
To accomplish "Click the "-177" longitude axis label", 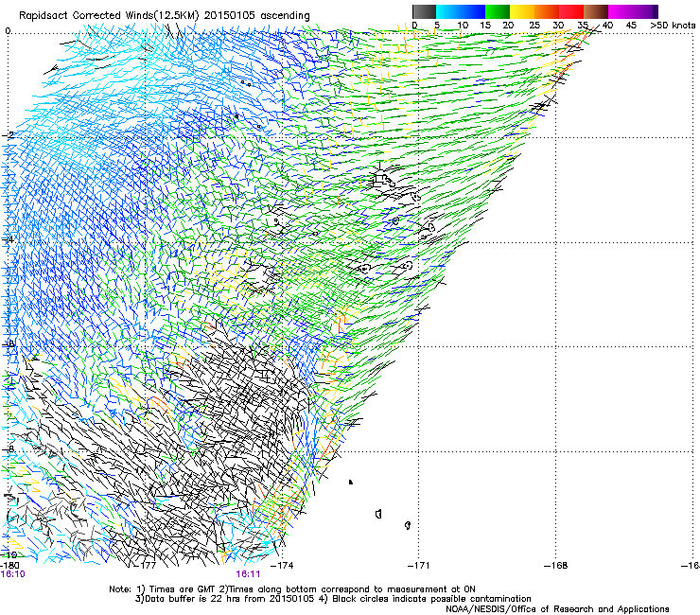I will [147, 566].
